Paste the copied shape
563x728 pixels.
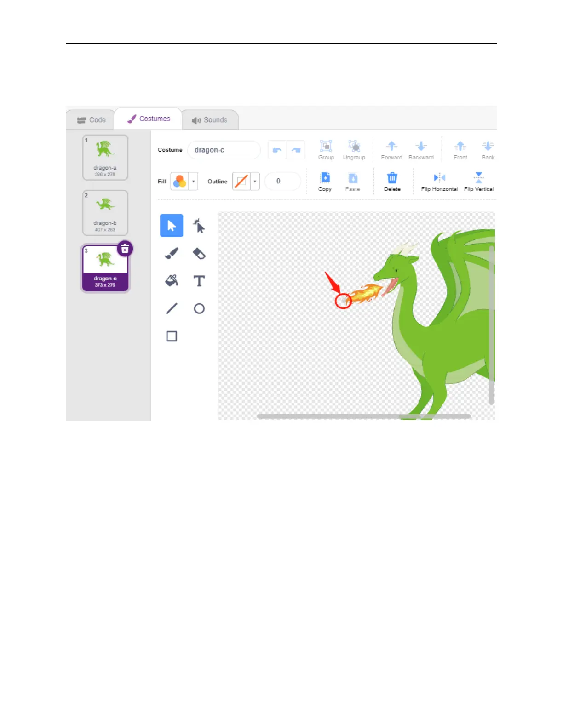click(x=353, y=182)
